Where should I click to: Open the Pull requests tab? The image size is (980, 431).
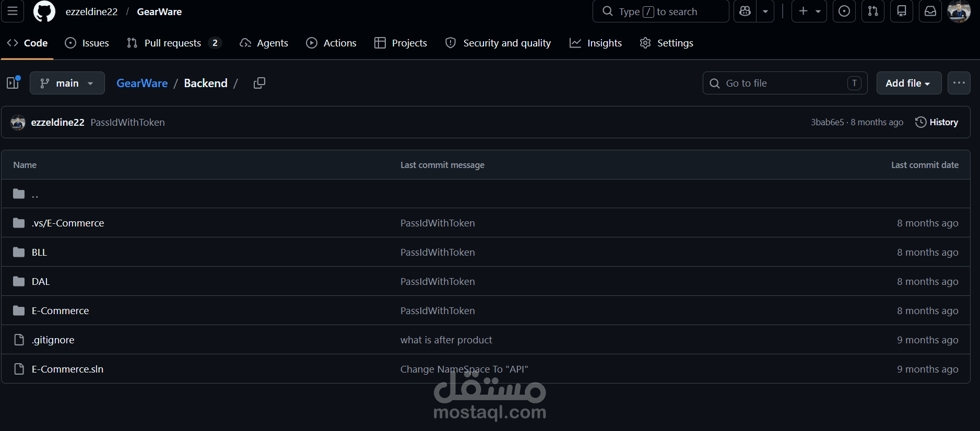tap(174, 43)
